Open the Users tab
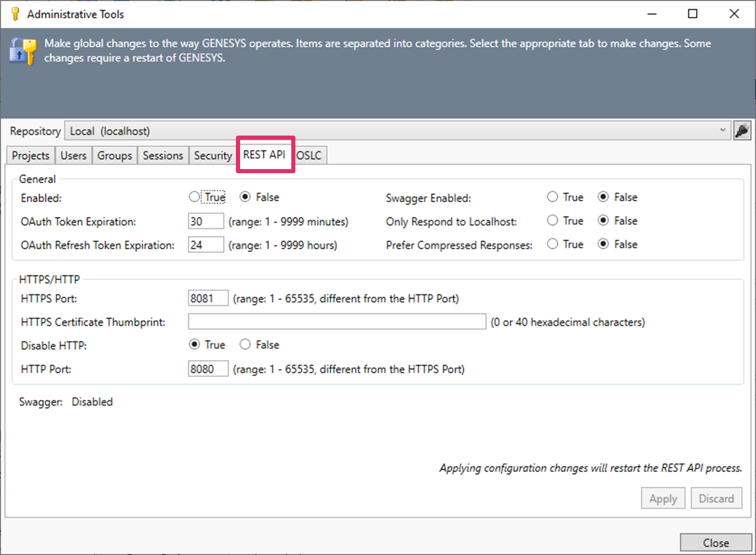756x555 pixels. tap(73, 155)
